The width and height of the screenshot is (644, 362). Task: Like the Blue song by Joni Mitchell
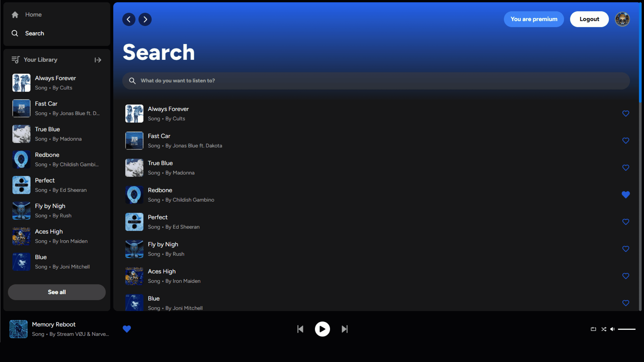coord(626,303)
